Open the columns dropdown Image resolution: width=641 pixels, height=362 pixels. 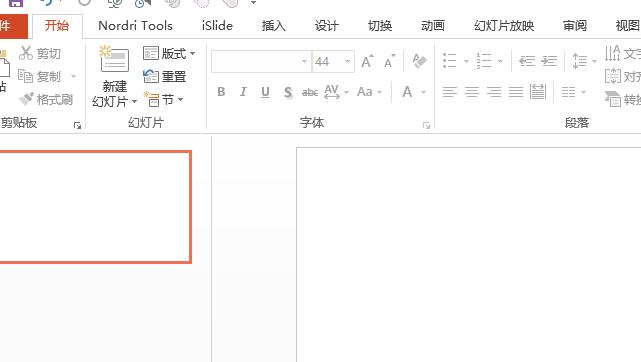(x=574, y=92)
